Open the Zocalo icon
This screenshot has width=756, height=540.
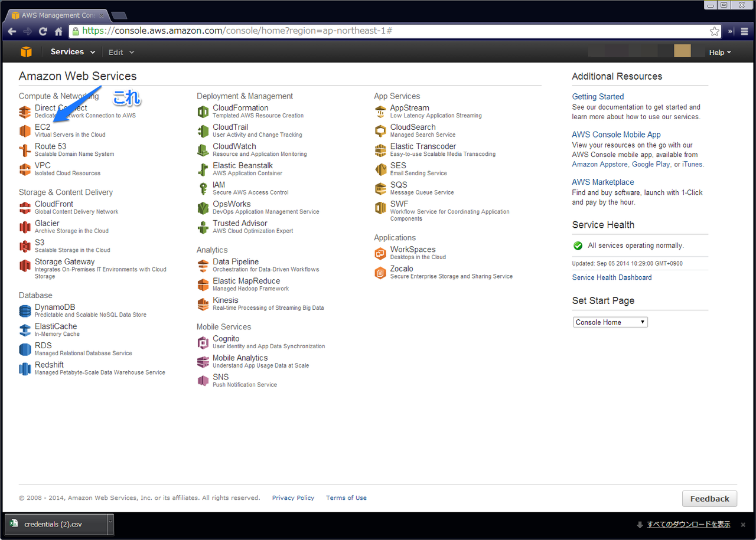click(380, 273)
